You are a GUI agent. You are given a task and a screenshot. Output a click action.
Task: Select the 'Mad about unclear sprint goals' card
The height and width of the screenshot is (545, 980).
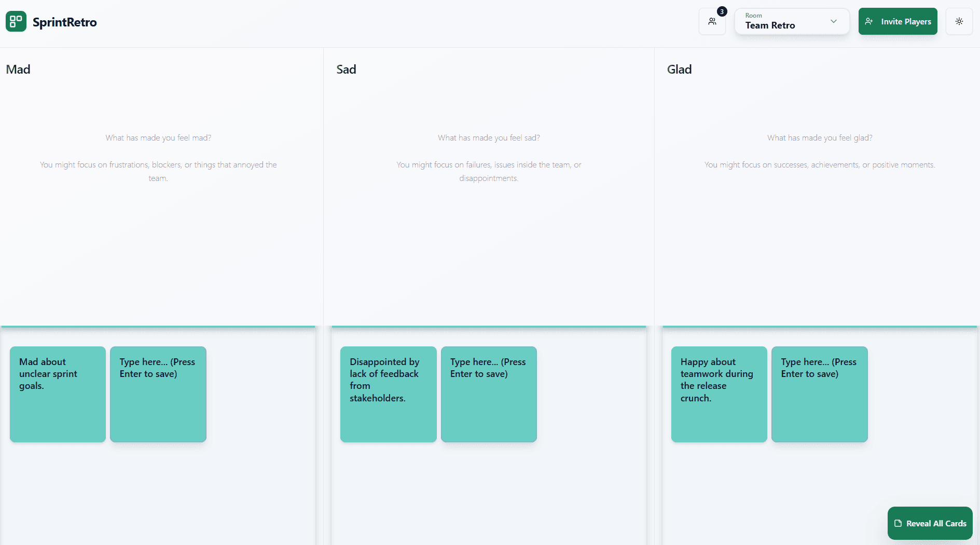point(58,394)
